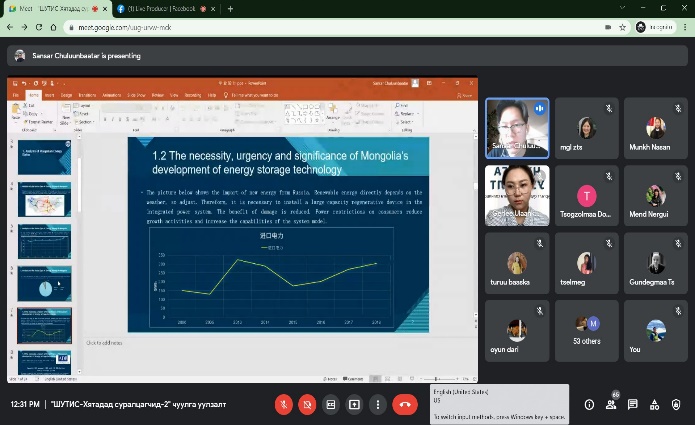Select Sansar Chuluunbaatar's video tile
The image size is (695, 425).
pos(517,128)
